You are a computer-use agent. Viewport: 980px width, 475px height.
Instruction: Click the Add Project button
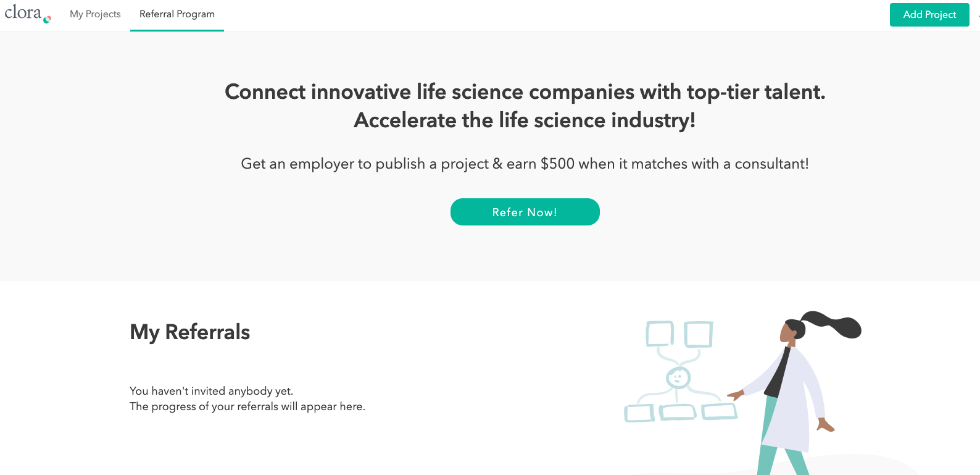point(929,15)
